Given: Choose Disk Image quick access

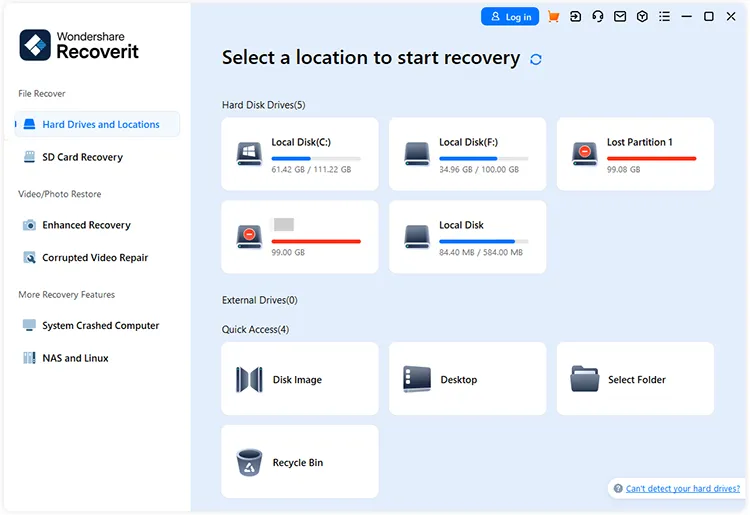Looking at the screenshot, I should 300,379.
